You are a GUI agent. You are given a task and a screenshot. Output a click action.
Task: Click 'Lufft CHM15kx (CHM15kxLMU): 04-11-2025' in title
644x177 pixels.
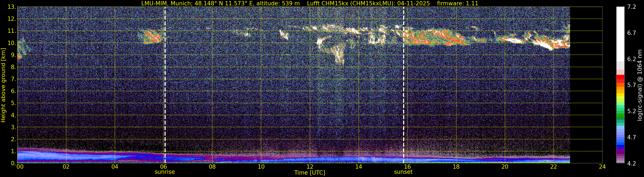pyautogui.click(x=368, y=3)
